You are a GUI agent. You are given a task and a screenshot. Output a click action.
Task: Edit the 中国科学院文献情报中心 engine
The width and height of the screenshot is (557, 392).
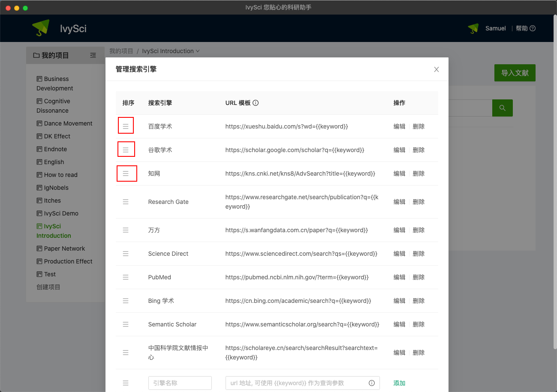tap(399, 353)
